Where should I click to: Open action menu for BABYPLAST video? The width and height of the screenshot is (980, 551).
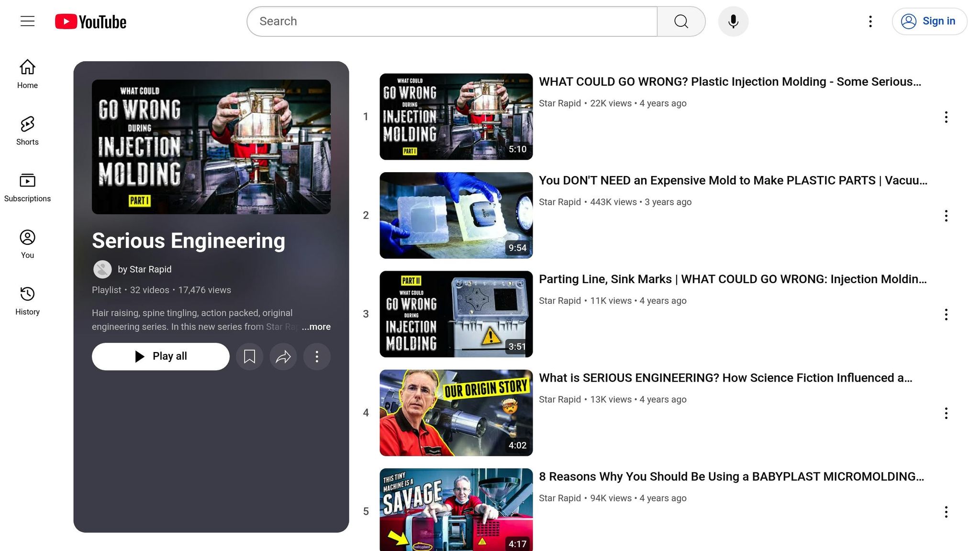946,512
